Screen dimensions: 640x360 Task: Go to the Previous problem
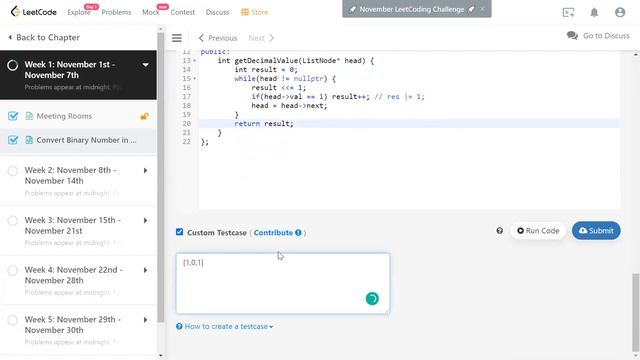click(218, 38)
